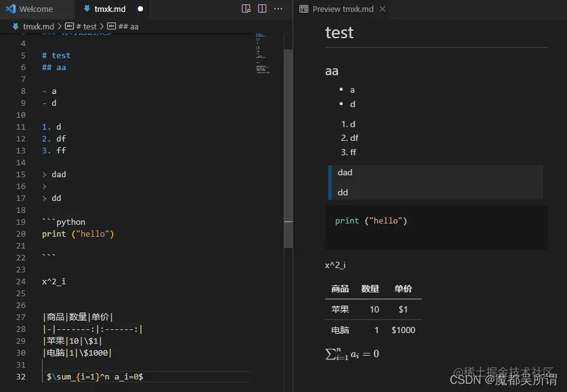Open the editor more actions menu
This screenshot has height=392, width=567.
coord(278,9)
